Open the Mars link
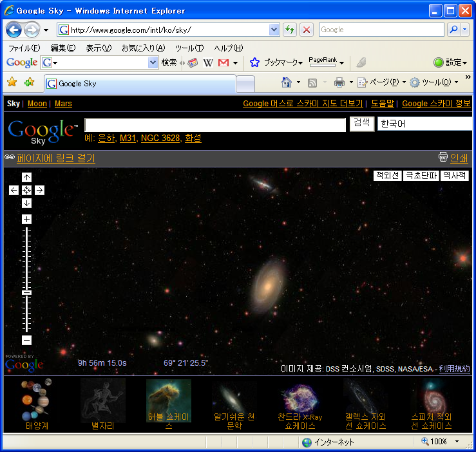The image size is (476, 452). [x=63, y=104]
